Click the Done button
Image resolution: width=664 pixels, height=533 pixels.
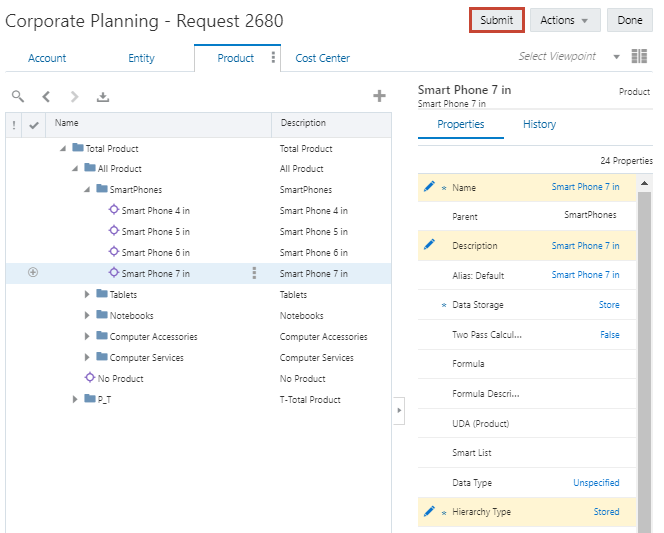[630, 20]
